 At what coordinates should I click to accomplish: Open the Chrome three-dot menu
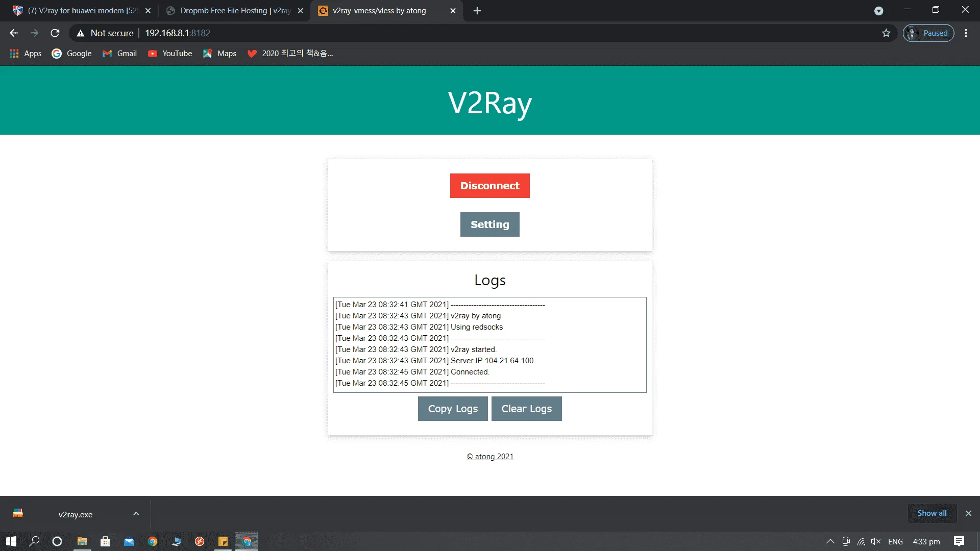click(x=966, y=33)
